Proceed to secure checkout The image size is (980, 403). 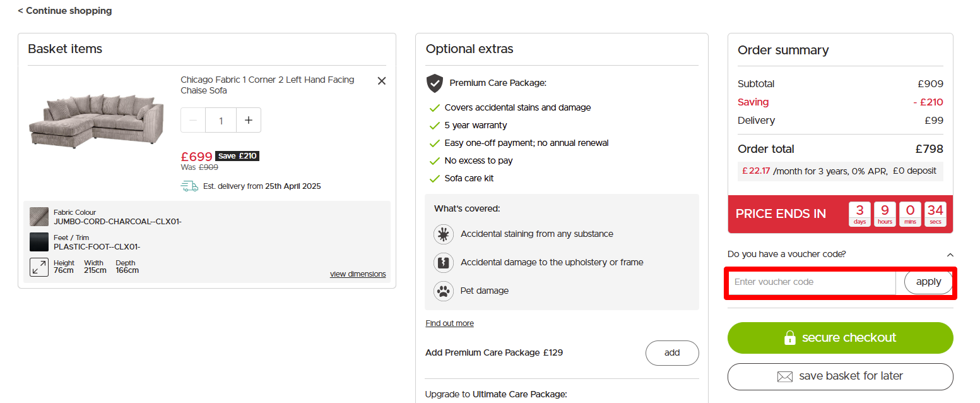coord(841,338)
